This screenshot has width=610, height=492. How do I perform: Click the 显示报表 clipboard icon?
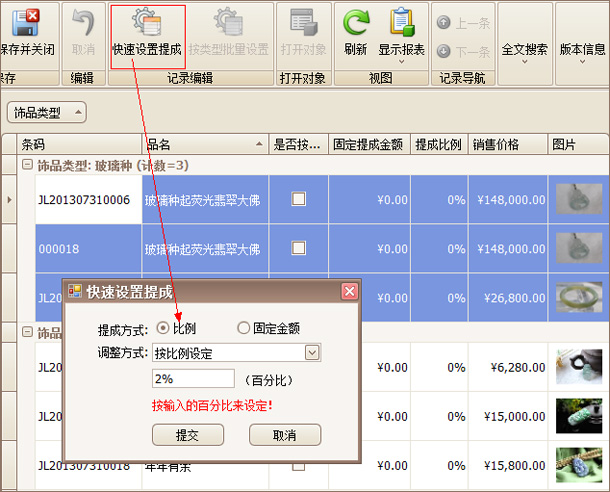(x=402, y=23)
